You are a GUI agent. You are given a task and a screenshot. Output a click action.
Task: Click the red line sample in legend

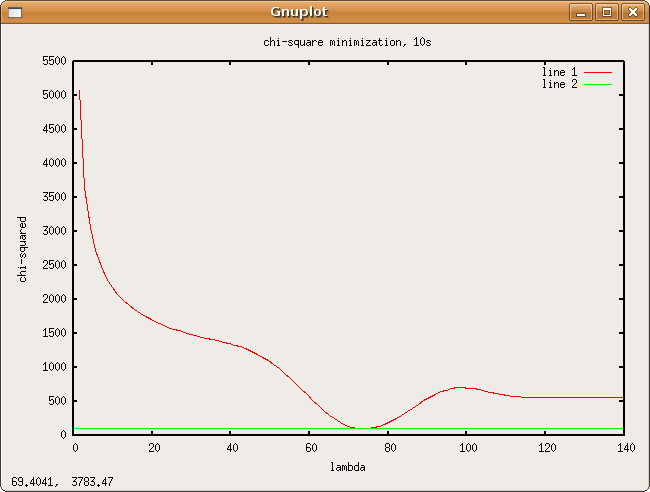[598, 72]
